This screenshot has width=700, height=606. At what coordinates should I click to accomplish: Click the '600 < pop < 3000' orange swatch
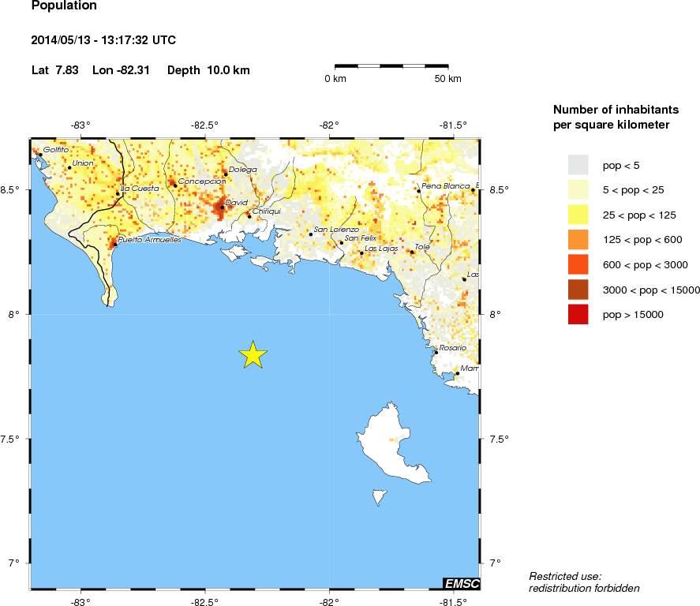pos(578,264)
